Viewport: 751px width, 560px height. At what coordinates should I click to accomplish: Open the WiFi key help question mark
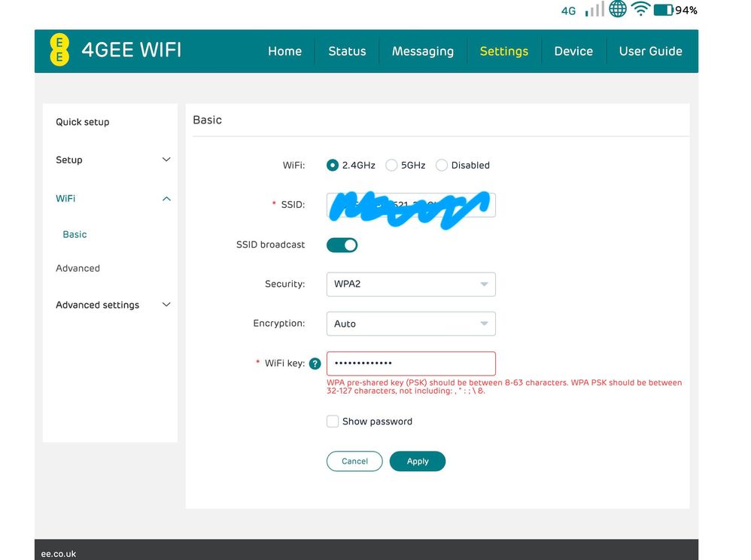315,364
